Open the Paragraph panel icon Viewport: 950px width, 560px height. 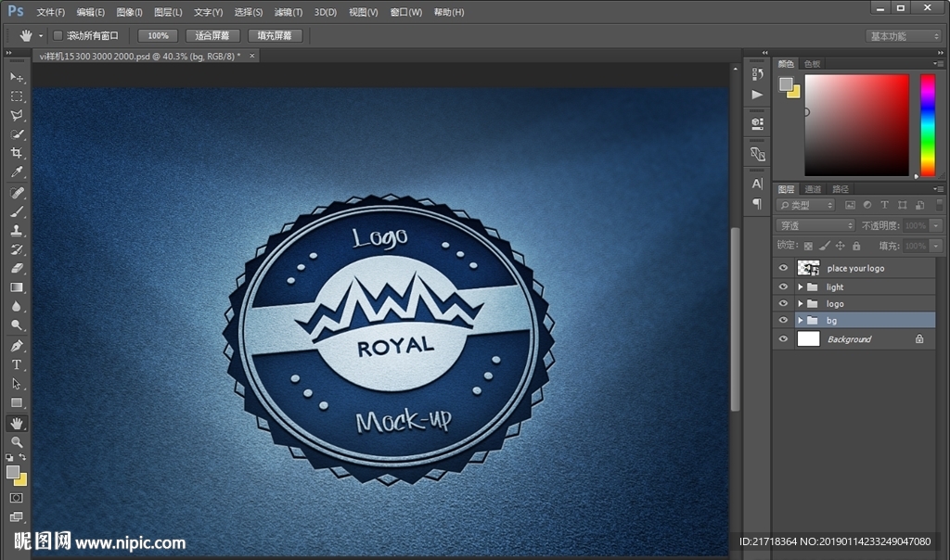(757, 203)
